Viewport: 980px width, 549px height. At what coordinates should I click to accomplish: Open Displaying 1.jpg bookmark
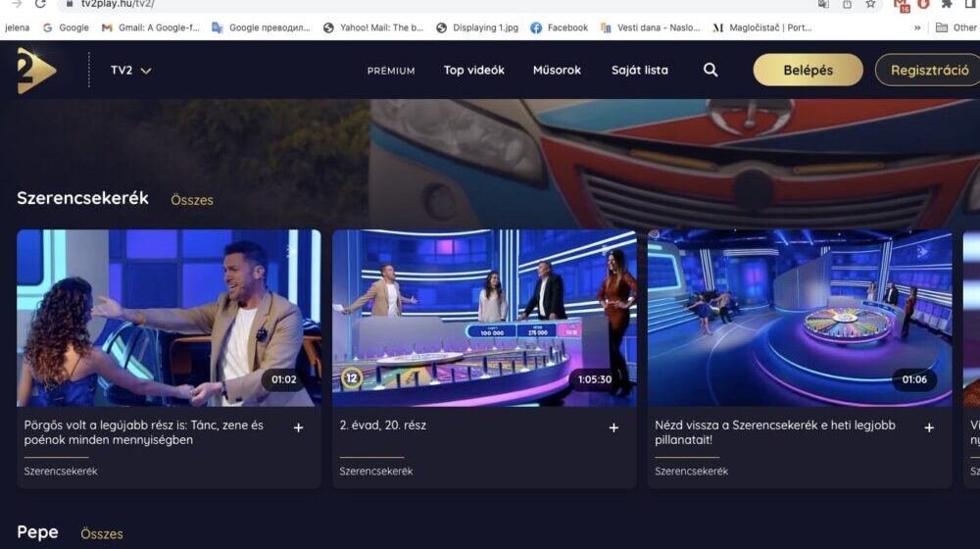pyautogui.click(x=477, y=27)
